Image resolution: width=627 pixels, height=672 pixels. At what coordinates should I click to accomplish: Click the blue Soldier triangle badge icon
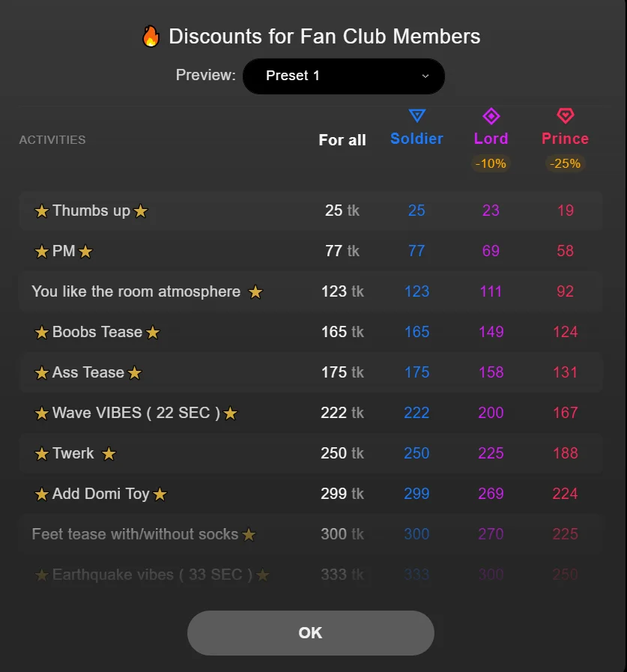coord(417,116)
